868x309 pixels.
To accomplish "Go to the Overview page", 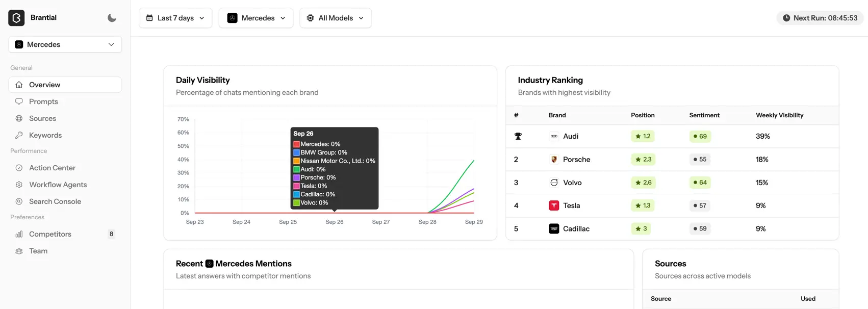I will coord(44,85).
